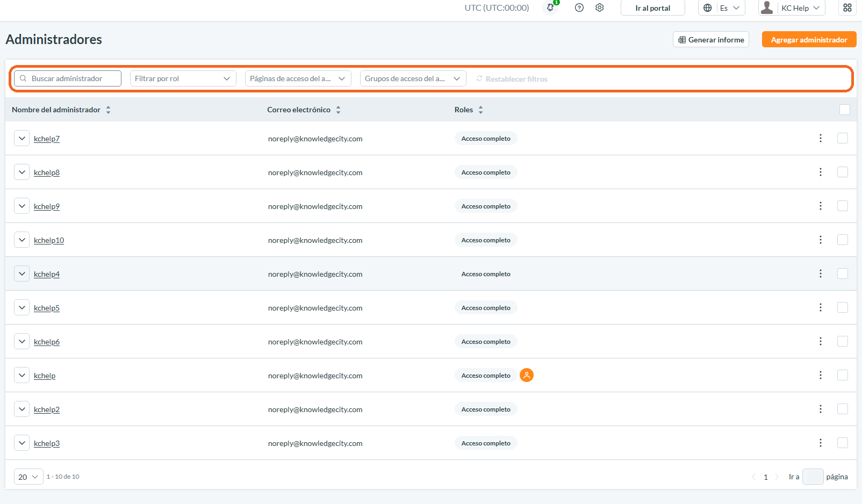Click the Agregar administrador button

809,39
